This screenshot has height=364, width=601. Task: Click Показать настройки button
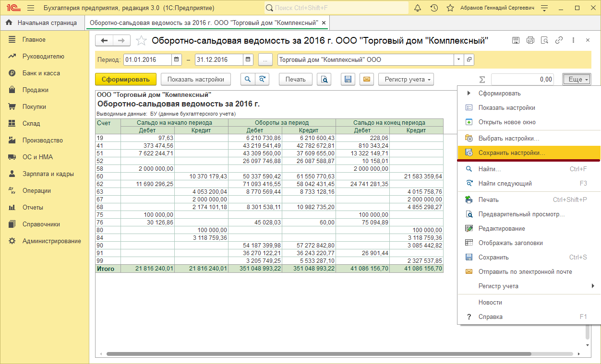click(x=195, y=80)
